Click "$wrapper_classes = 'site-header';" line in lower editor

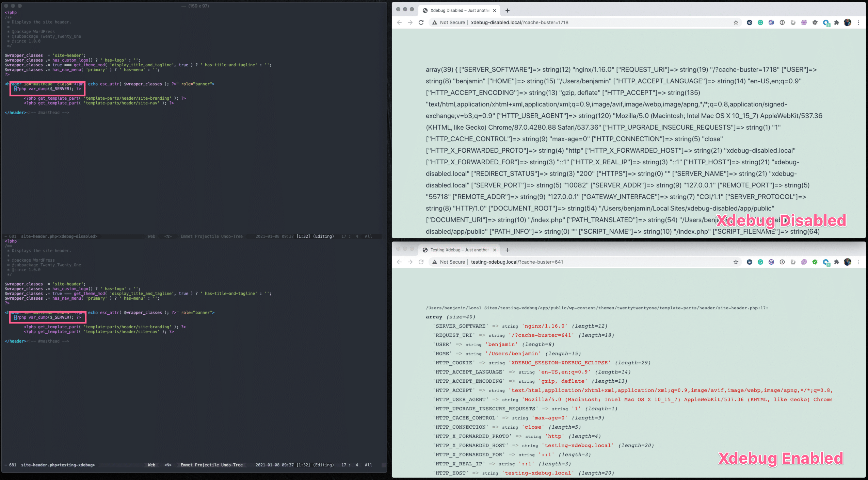pos(45,284)
